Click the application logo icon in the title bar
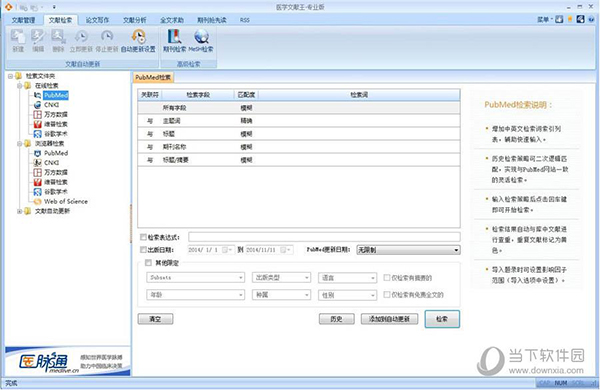This screenshot has height=390, width=600. [8, 7]
